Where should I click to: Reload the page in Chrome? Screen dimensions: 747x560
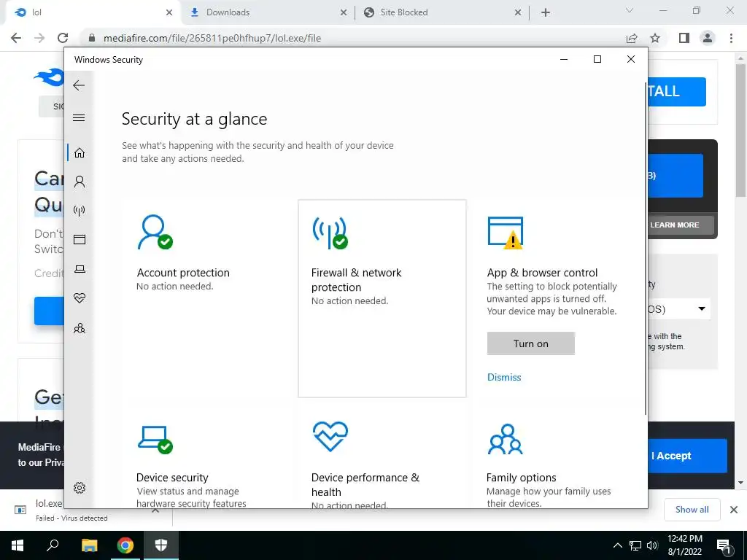[x=63, y=38]
